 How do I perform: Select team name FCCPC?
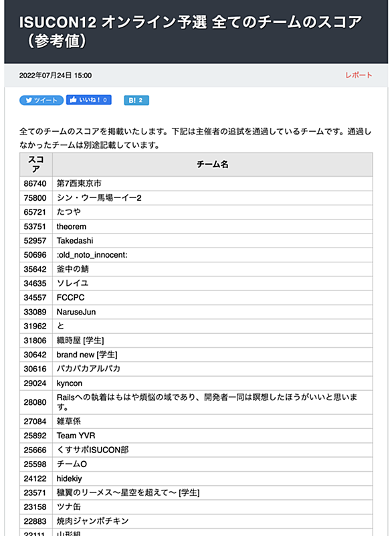(70, 298)
